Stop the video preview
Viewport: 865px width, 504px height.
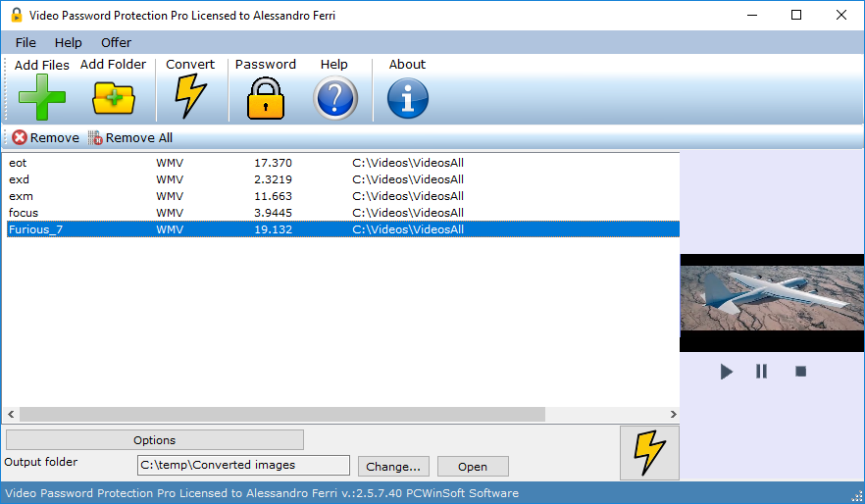point(800,372)
